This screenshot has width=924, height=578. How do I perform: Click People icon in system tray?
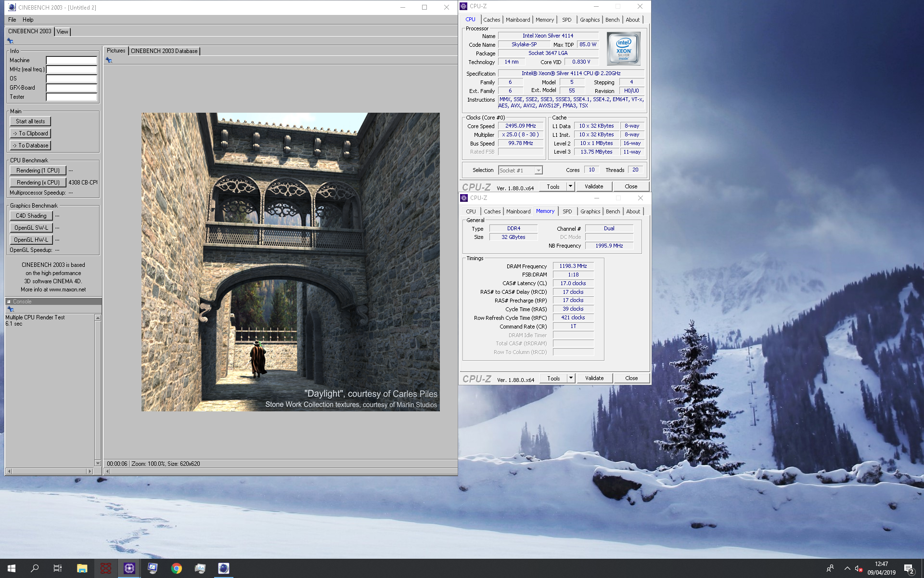(x=830, y=569)
